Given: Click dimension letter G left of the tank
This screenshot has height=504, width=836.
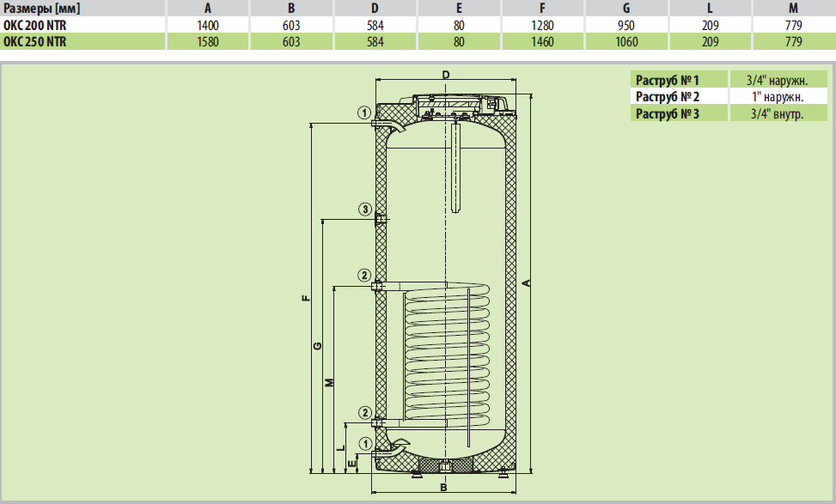Looking at the screenshot, I should [x=319, y=345].
